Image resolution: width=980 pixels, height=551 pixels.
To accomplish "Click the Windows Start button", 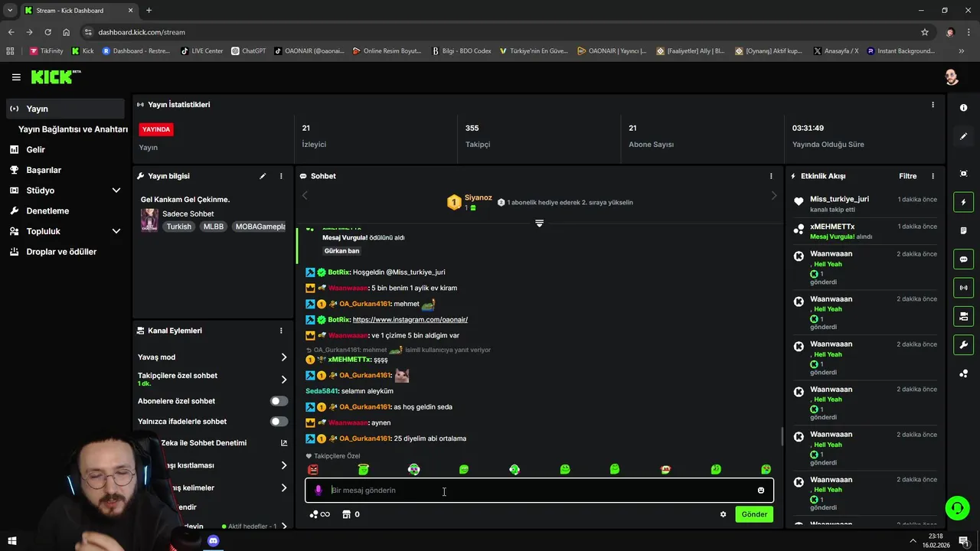I will point(11,541).
